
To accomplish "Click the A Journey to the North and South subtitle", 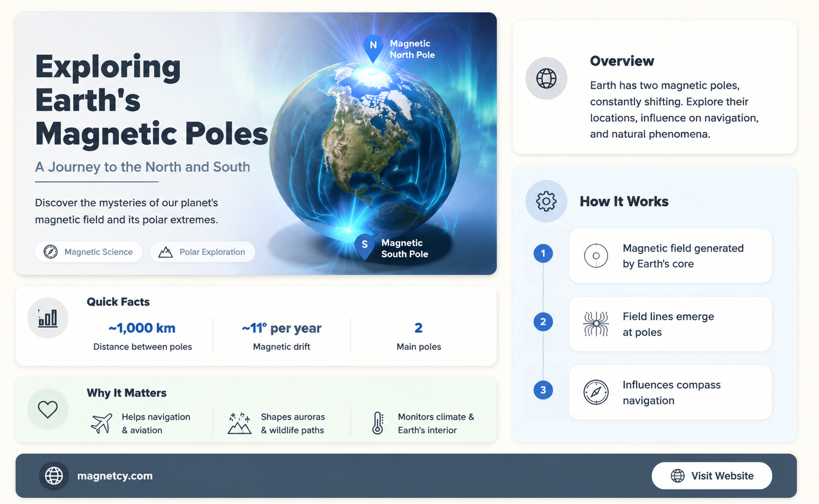I will pos(142,167).
